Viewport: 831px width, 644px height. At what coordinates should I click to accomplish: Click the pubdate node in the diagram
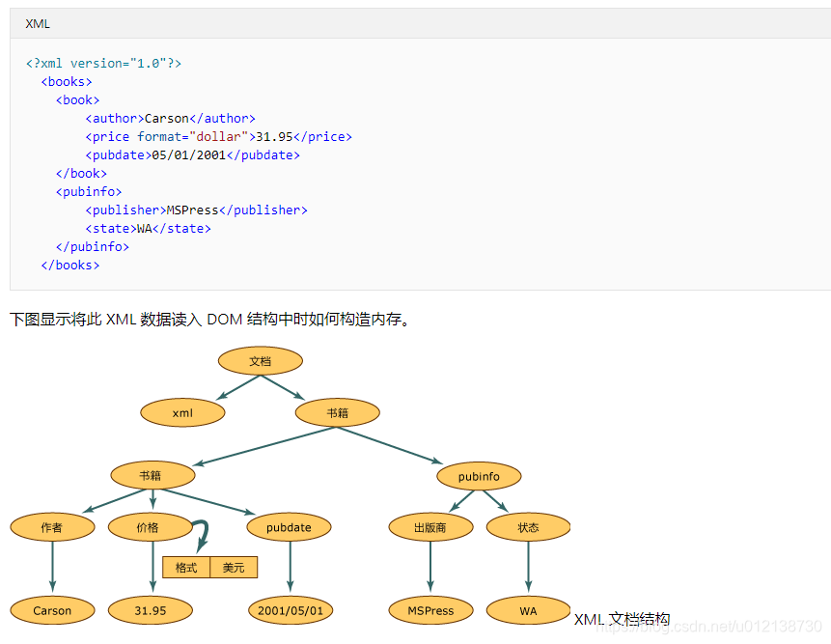[289, 527]
